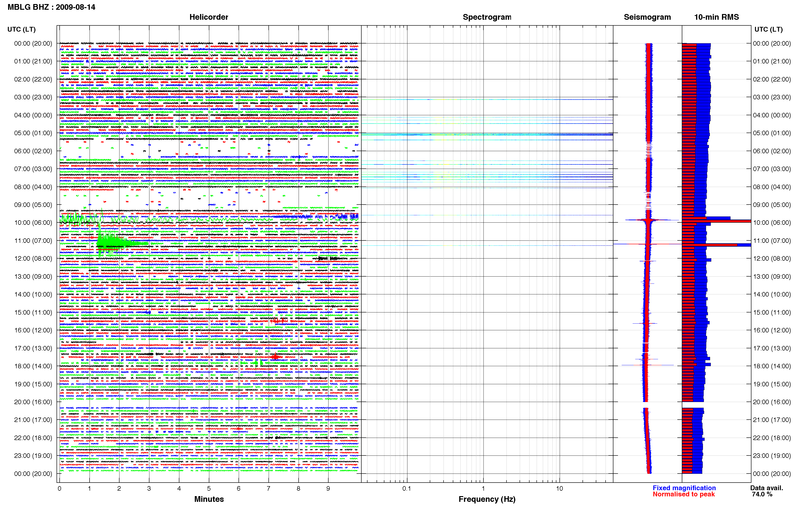
Task: Click the 'Fixed magnification' legend text
Action: click(684, 488)
